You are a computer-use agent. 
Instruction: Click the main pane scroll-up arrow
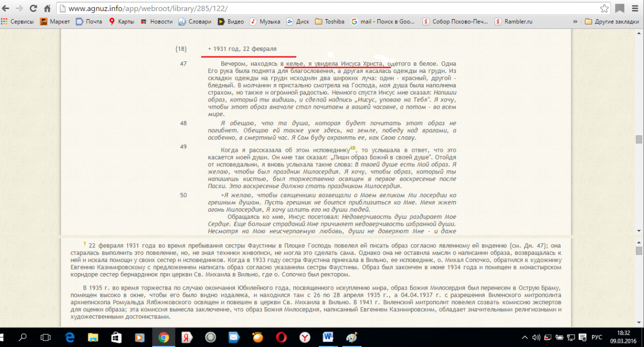point(639,33)
